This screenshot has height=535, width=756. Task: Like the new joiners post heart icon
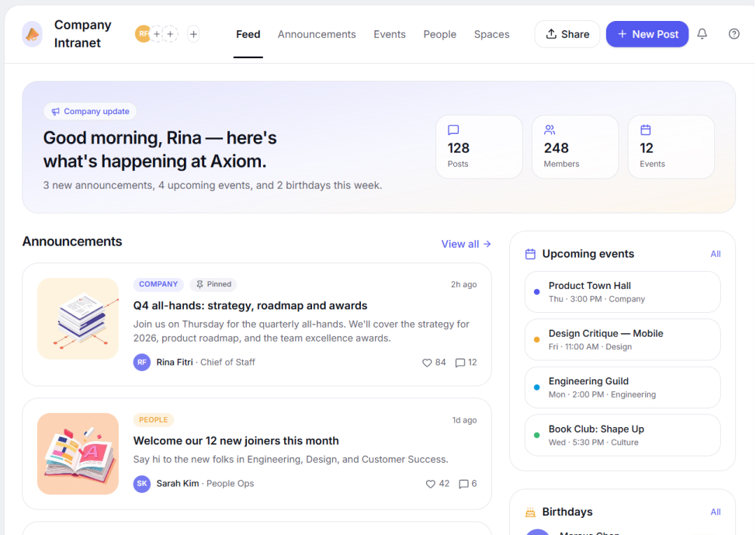(x=431, y=484)
